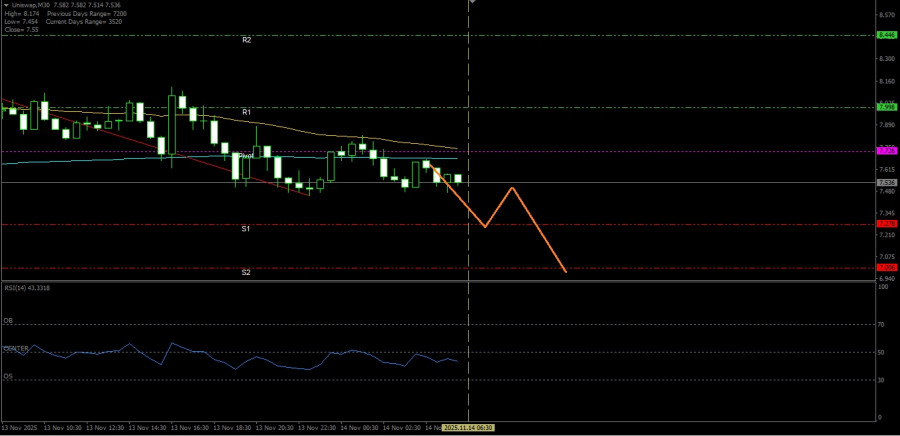This screenshot has height=436, width=900.
Task: Click the gray 7.536 current price tag
Action: point(886,183)
